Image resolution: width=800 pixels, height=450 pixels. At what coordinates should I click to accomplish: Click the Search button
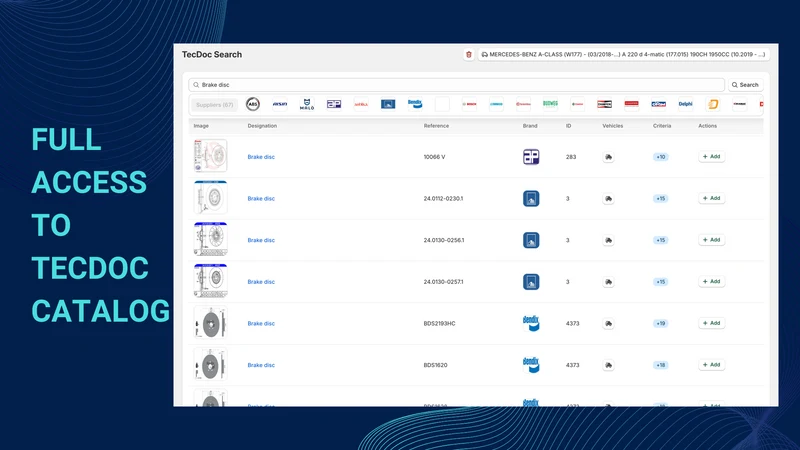coord(745,85)
